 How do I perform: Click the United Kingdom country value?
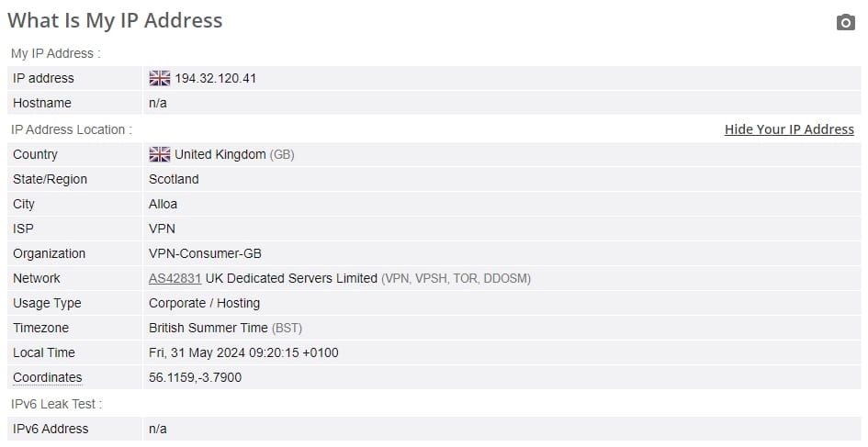coord(220,154)
